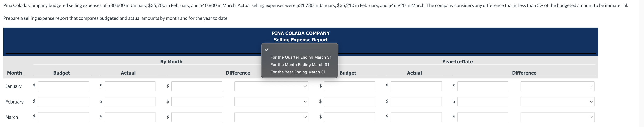Click February by-month Difference amount field
The image size is (644, 127).
click(x=197, y=102)
